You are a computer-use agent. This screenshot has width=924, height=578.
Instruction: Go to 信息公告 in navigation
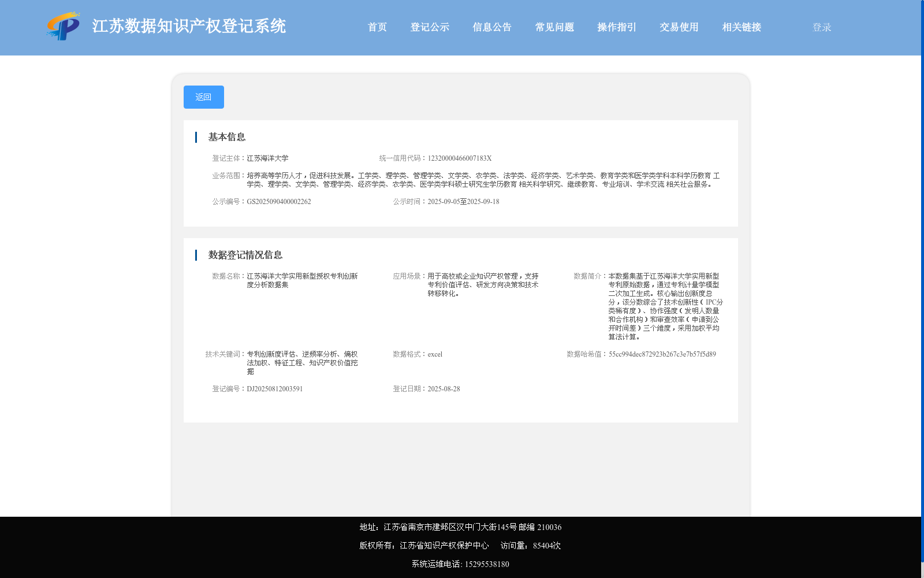492,27
